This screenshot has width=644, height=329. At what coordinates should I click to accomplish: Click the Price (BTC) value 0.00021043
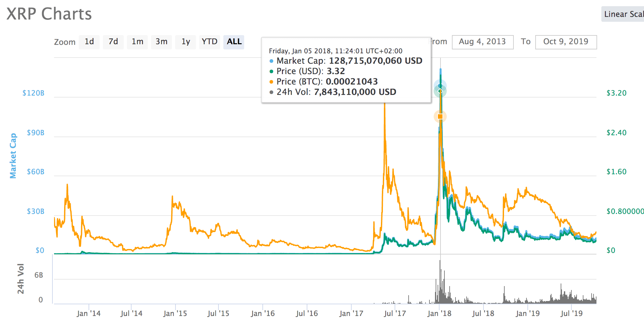(352, 82)
